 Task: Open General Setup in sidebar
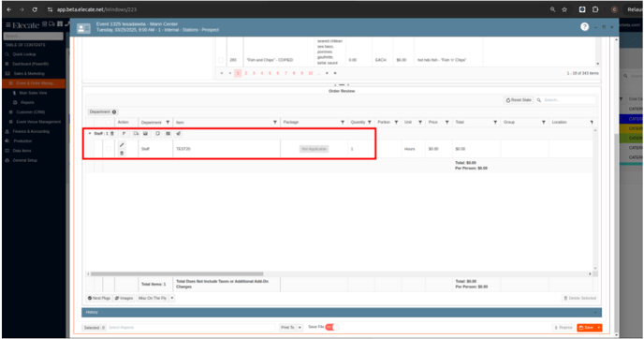(x=24, y=160)
